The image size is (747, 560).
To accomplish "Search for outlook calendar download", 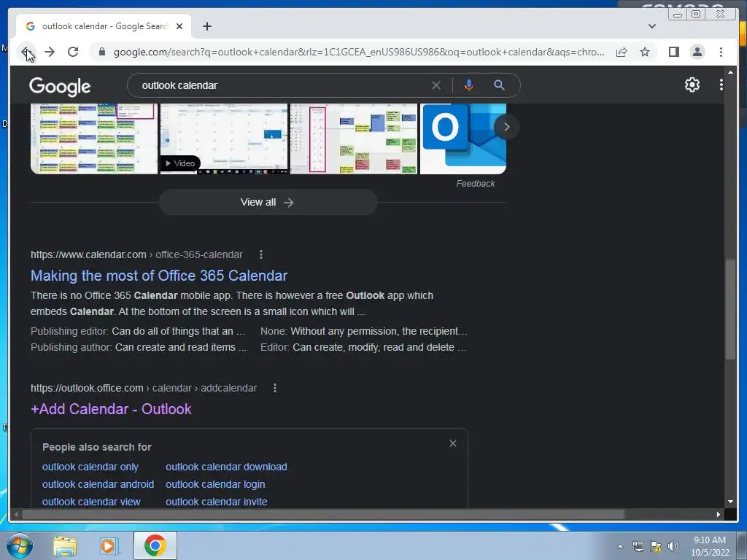I will 226,467.
